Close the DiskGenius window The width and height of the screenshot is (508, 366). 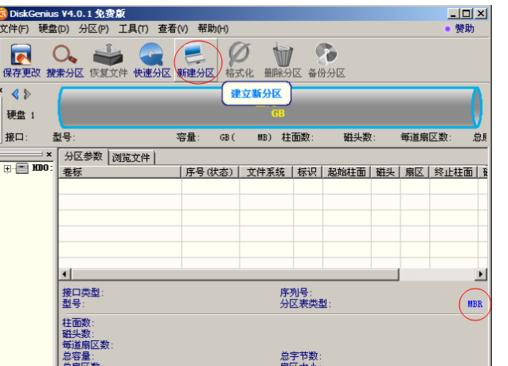coord(481,14)
